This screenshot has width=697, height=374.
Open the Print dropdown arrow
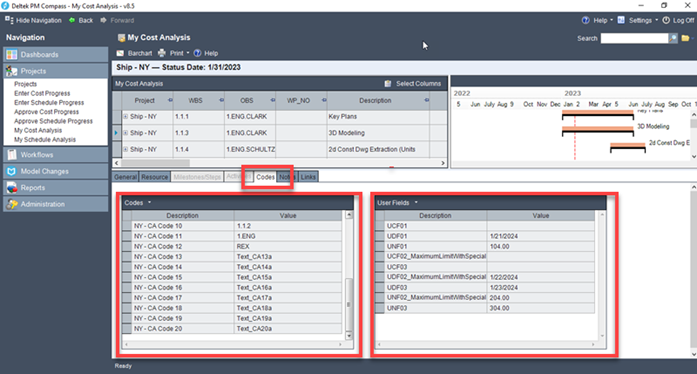point(188,53)
